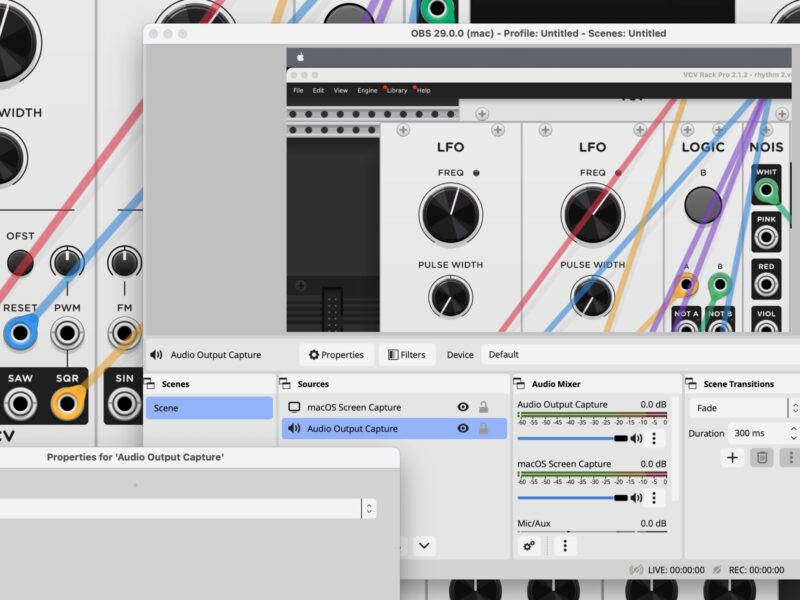
Task: Hide the macOS Screen Capture source
Action: pos(462,407)
